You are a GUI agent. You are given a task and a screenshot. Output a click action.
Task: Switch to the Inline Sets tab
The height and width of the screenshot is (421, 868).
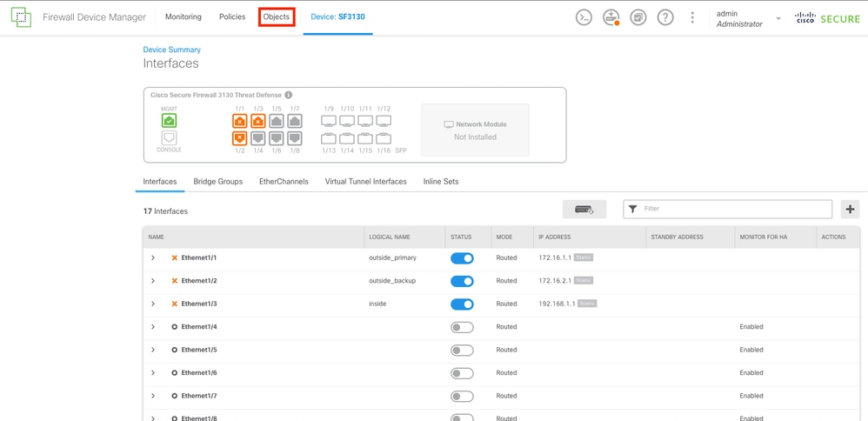(441, 182)
